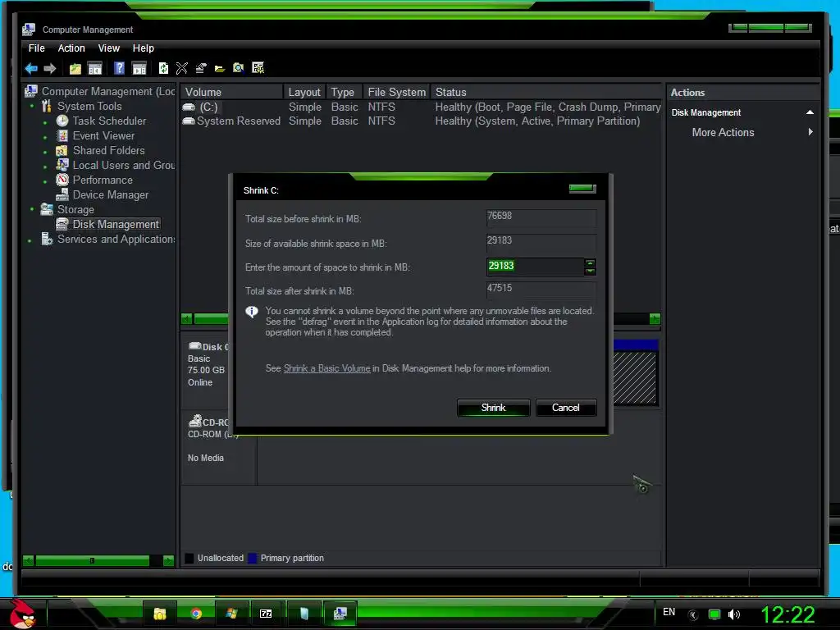The height and width of the screenshot is (630, 840).
Task: Expand the Shared Folders node
Action: [x=45, y=152]
